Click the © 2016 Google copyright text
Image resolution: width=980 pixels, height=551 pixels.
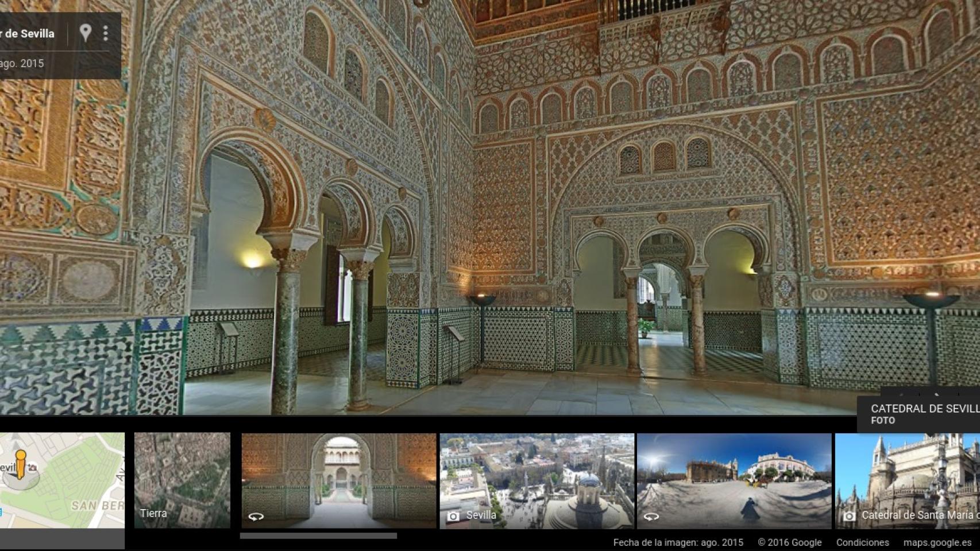789,542
